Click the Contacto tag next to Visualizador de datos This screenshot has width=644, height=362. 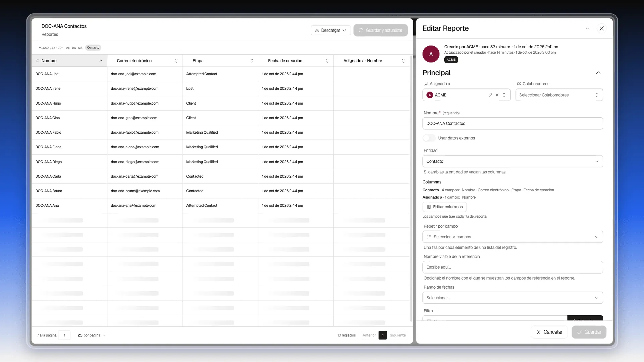coord(93,48)
